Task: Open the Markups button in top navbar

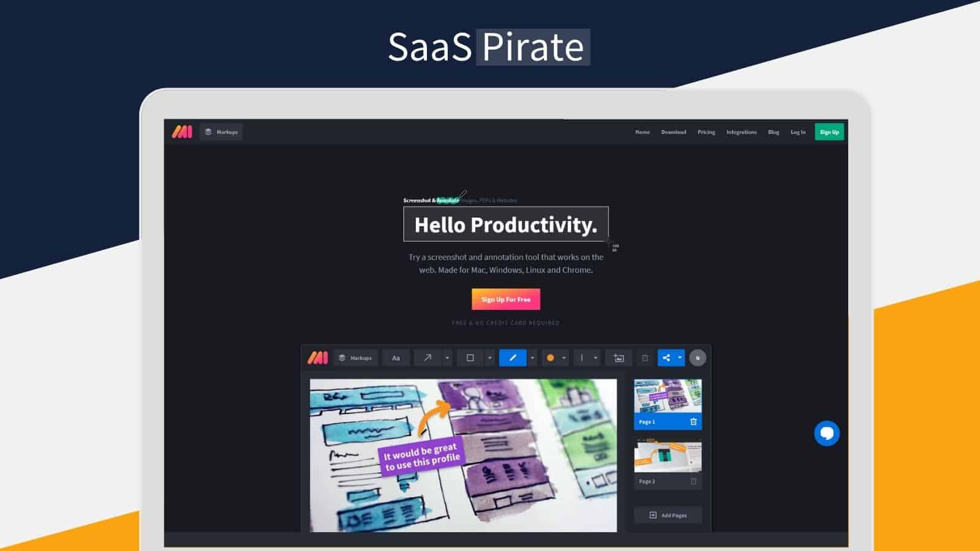Action: (x=221, y=132)
